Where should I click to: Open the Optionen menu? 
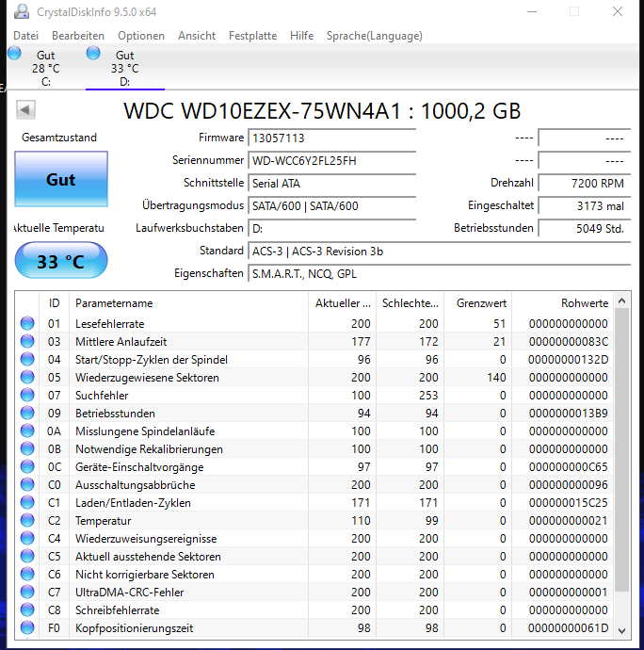(141, 36)
